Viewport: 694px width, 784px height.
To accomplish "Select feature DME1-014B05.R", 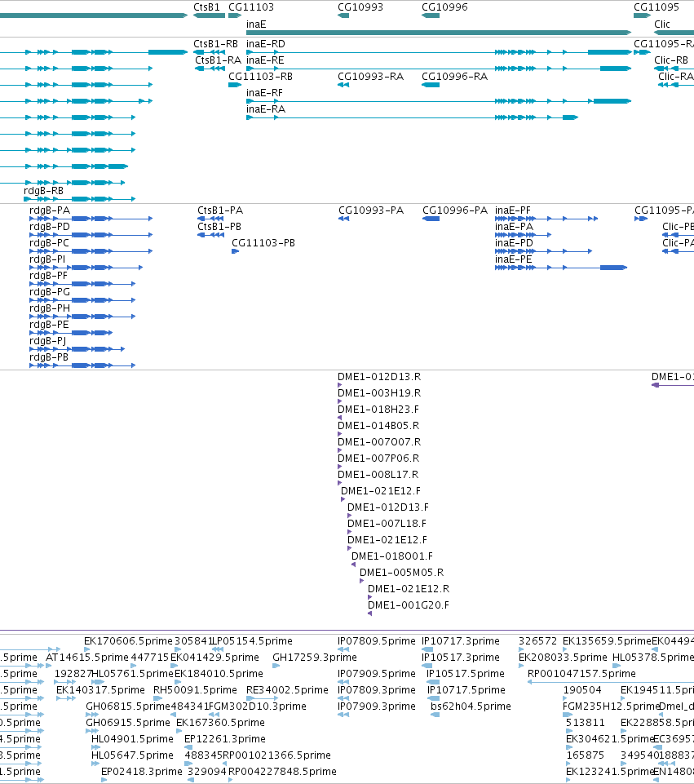I will (340, 434).
